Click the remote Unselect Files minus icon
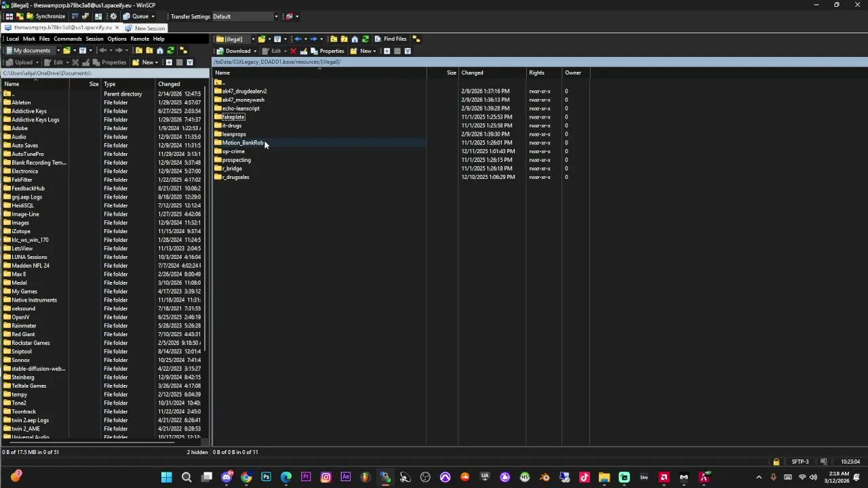Screen dimensions: 868x488 coord(397,51)
